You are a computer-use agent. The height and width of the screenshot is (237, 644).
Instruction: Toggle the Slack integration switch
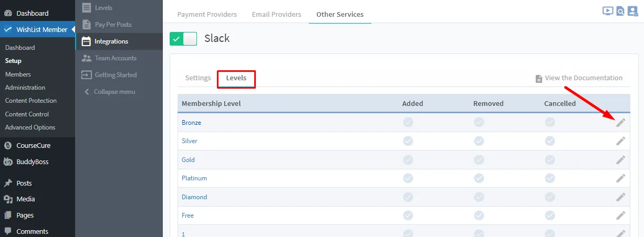[183, 39]
